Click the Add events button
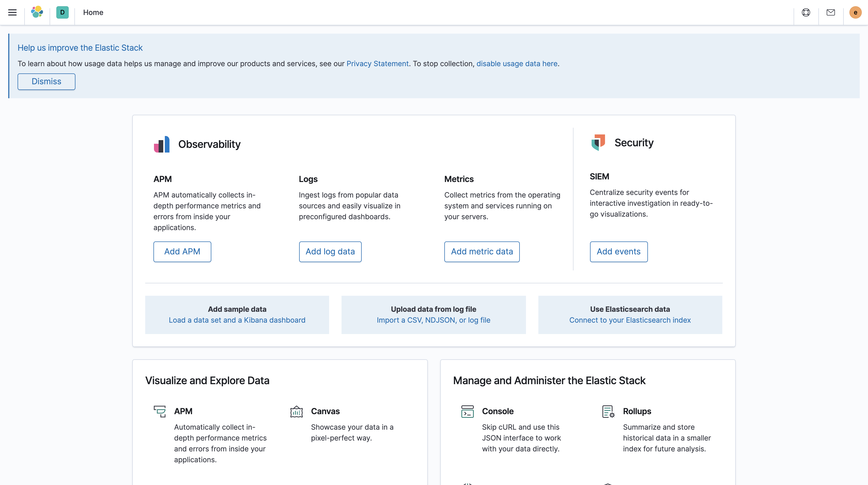 619,252
